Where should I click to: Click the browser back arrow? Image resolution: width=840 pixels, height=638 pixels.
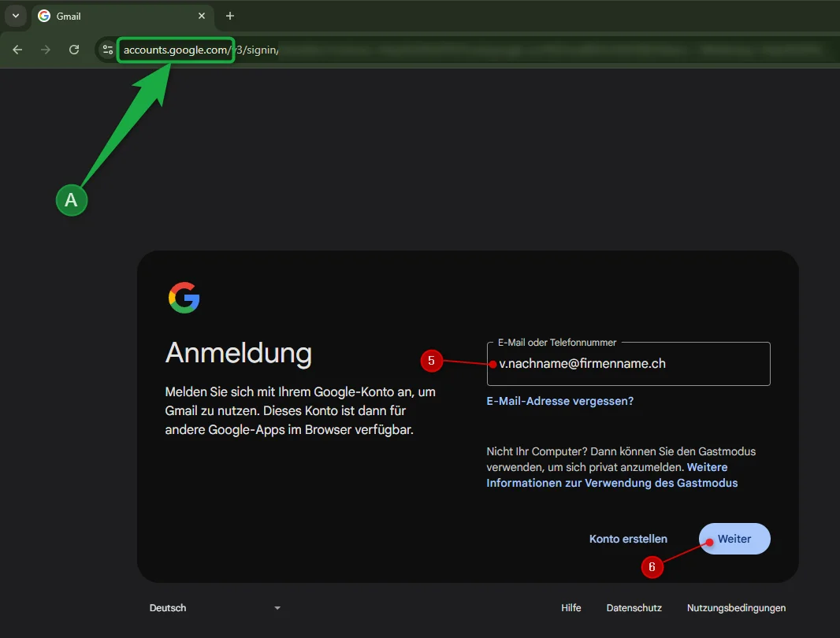(x=17, y=50)
